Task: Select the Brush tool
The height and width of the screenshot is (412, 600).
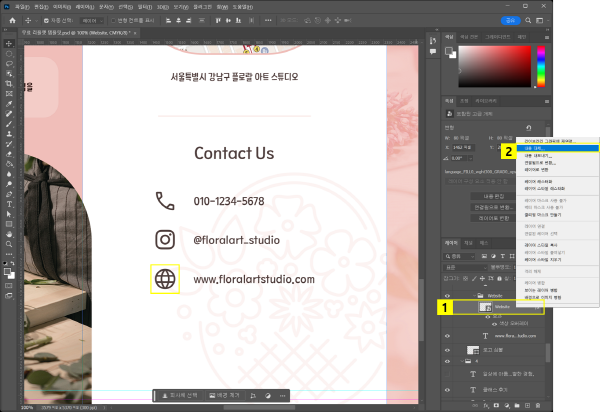Action: pyautogui.click(x=9, y=124)
